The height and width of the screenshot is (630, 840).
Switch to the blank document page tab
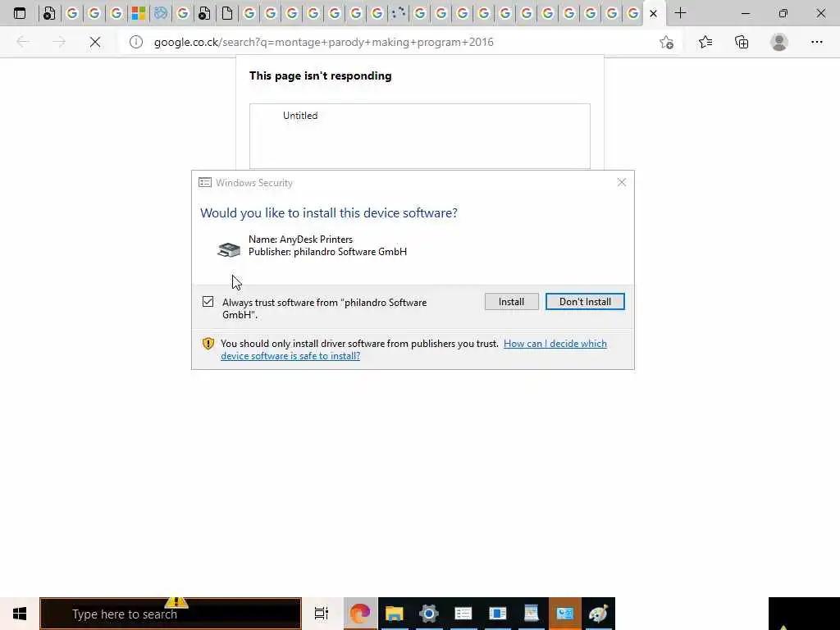(x=227, y=13)
